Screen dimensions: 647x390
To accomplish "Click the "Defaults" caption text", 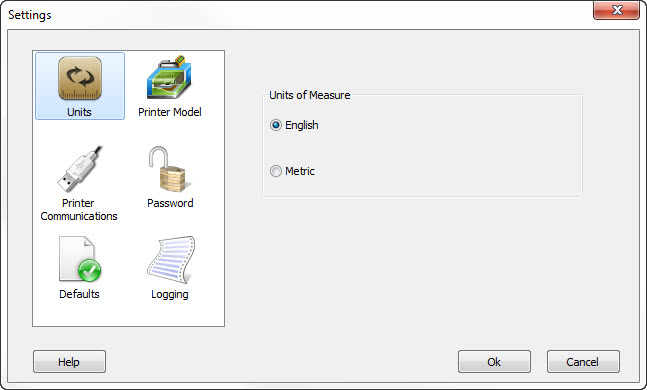I will [x=79, y=294].
